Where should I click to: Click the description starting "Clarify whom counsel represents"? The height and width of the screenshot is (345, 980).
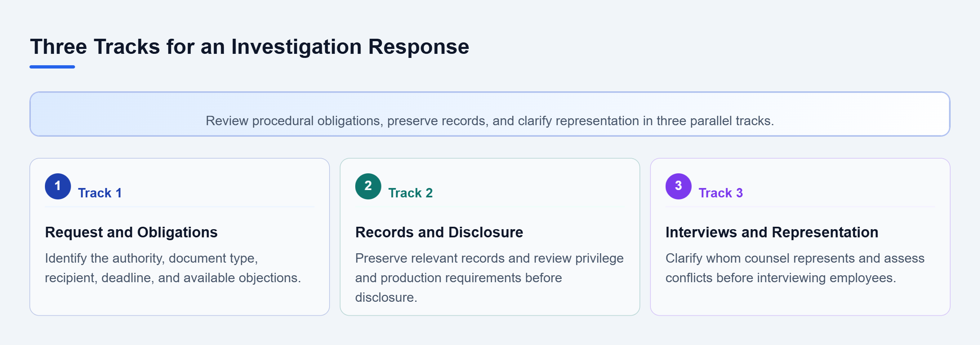coord(795,268)
